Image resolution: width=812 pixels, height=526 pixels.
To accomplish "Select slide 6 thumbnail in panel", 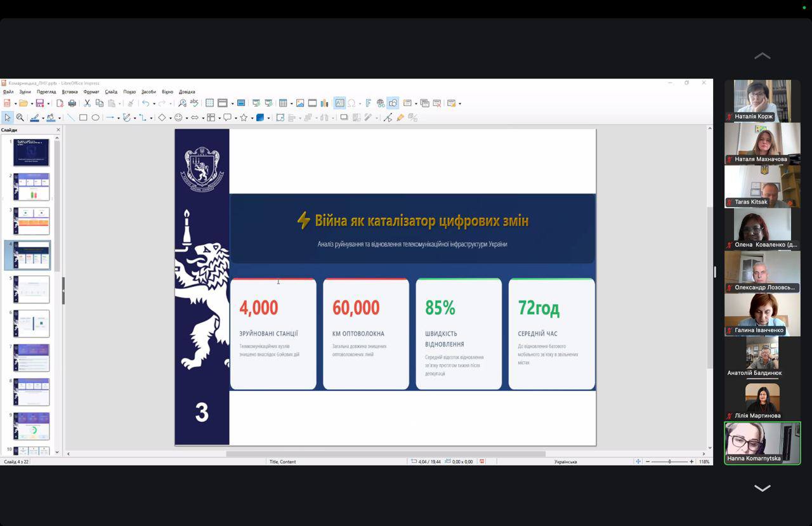I will pos(31,324).
